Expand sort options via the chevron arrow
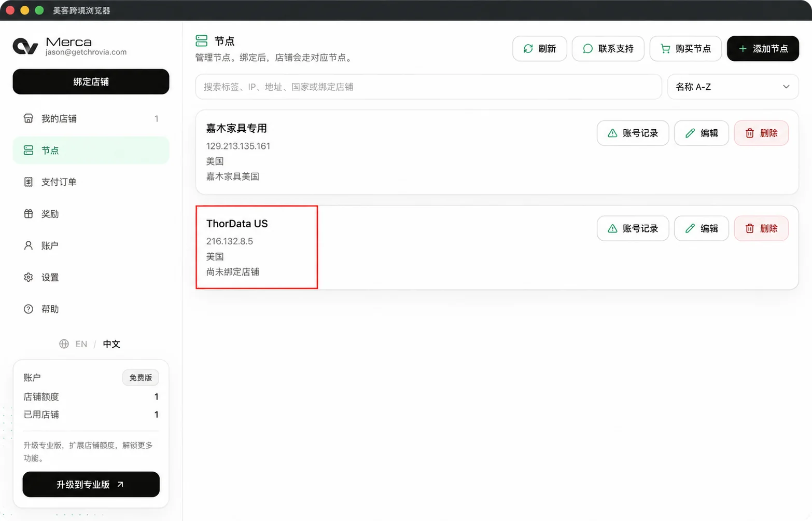812x521 pixels. pyautogui.click(x=786, y=87)
